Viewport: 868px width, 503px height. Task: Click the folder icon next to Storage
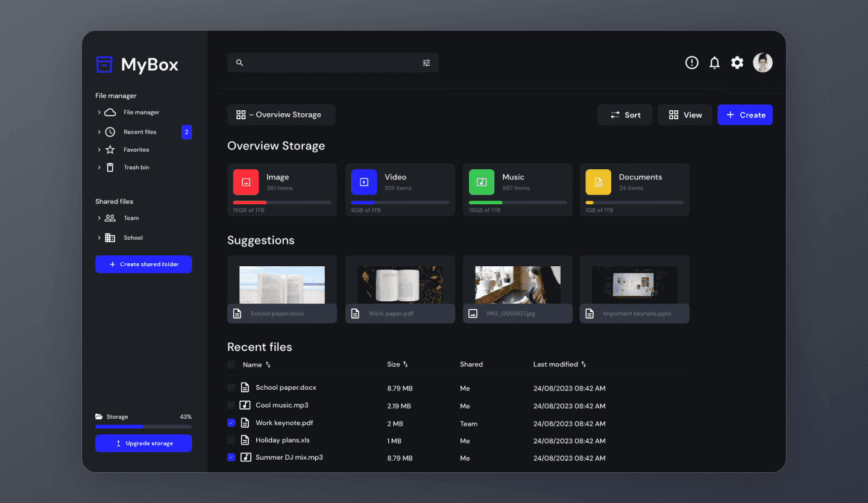click(x=99, y=417)
